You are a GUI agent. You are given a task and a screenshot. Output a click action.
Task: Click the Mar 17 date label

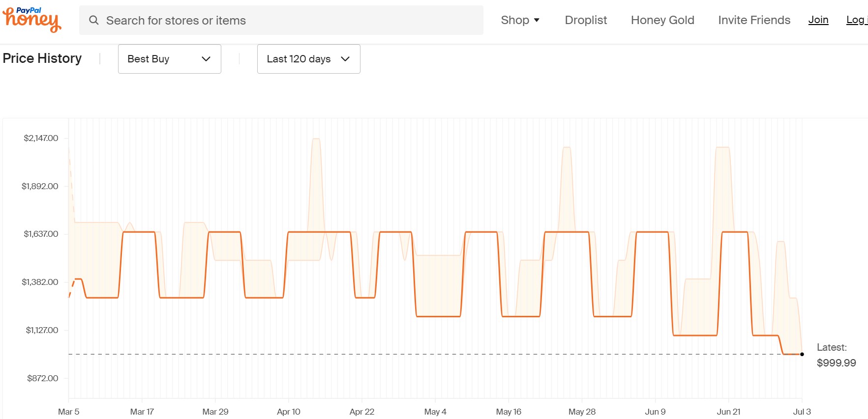(142, 412)
